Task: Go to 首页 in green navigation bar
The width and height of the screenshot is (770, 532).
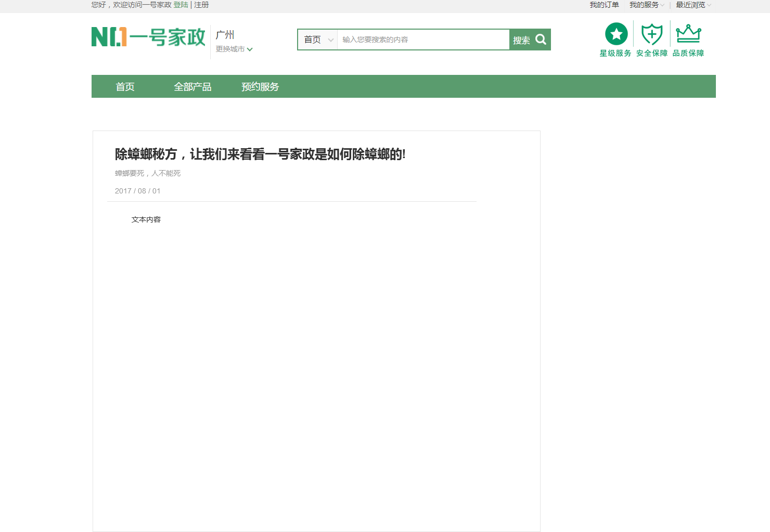Action: coord(125,87)
